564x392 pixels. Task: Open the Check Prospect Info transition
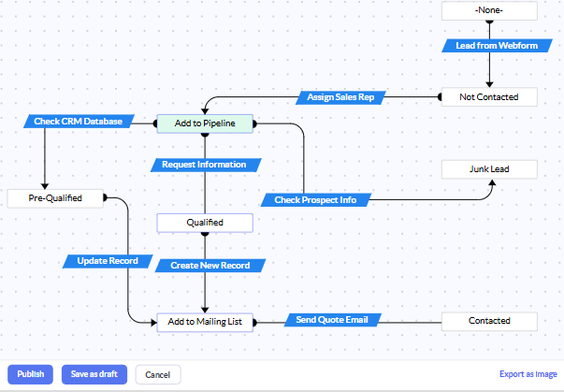pyautogui.click(x=315, y=200)
